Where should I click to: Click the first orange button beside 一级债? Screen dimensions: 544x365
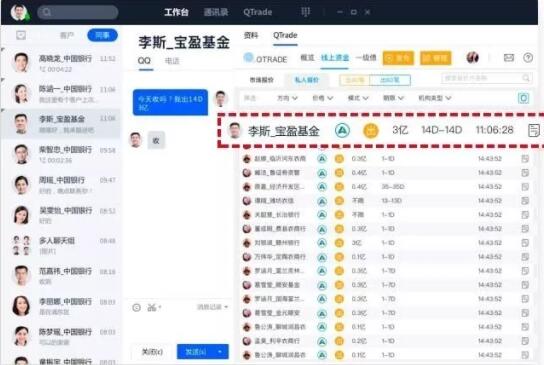click(x=398, y=58)
